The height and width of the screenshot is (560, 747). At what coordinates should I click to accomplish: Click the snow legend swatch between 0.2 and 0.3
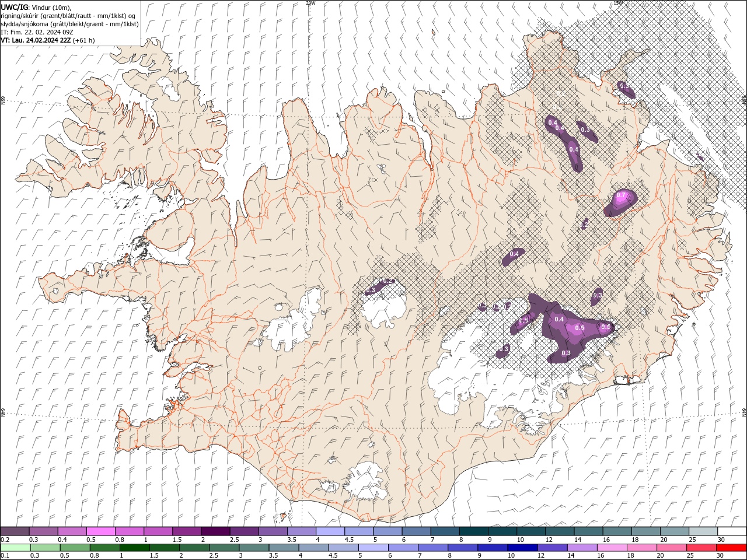click(x=15, y=531)
